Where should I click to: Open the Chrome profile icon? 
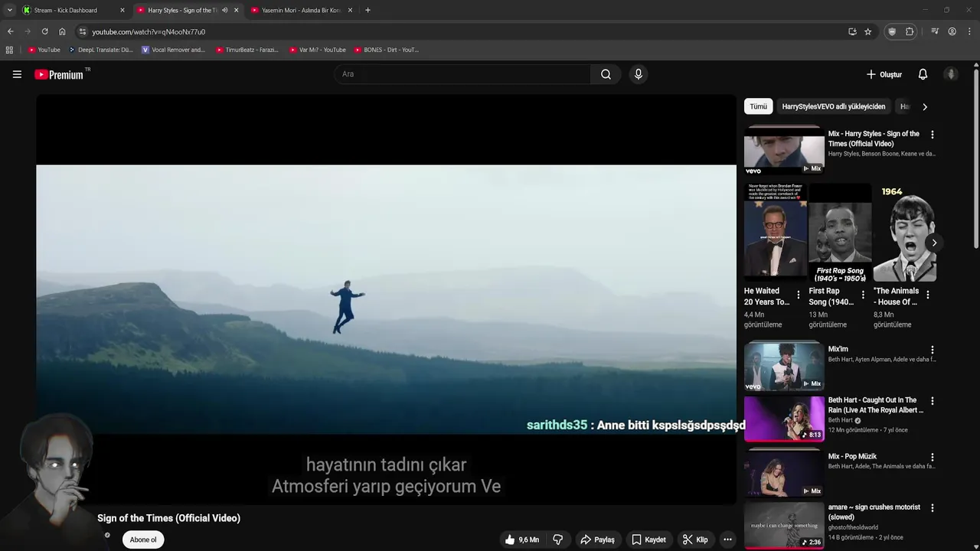coord(952,31)
